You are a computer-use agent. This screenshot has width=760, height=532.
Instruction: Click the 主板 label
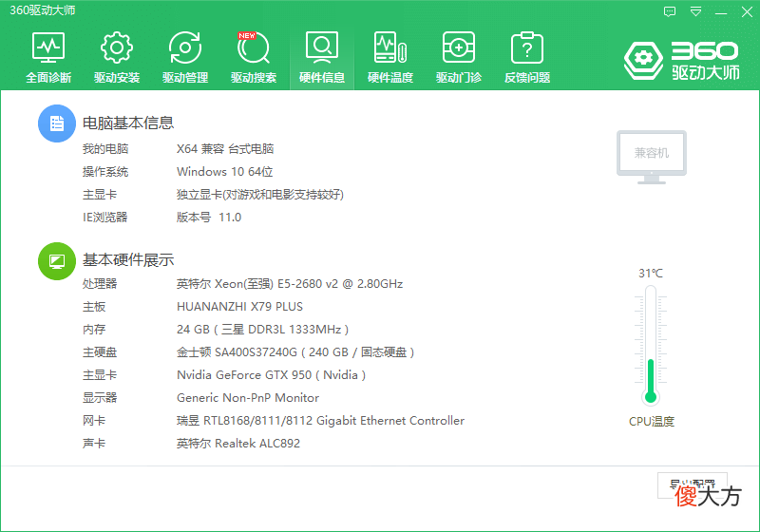click(94, 307)
